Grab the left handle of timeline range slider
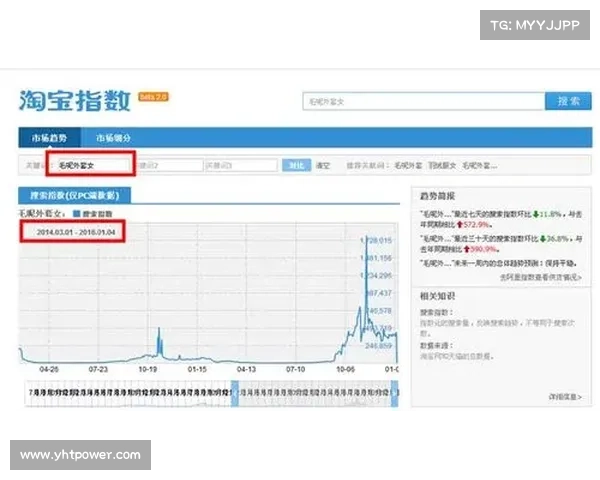 pyautogui.click(x=235, y=393)
